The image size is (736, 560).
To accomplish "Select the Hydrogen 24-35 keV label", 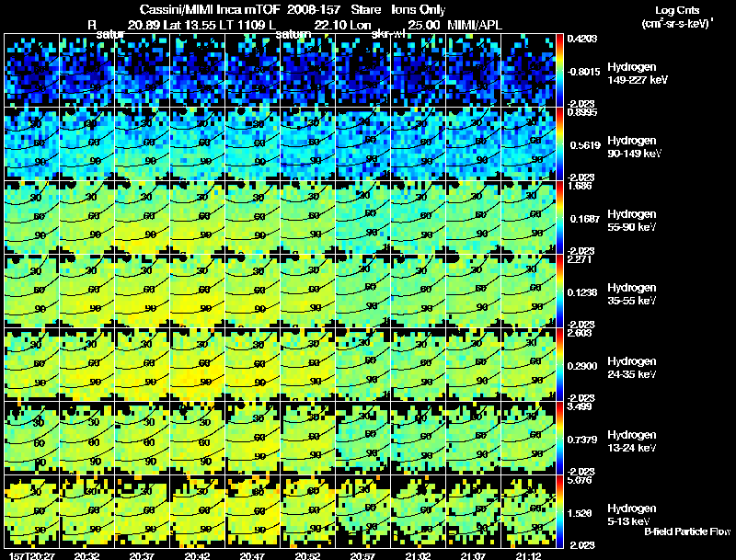I will point(632,368).
